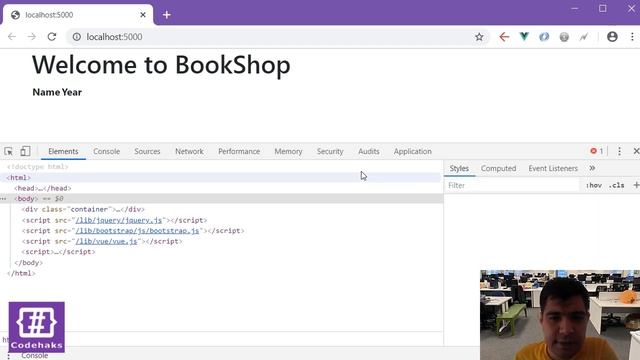Click the gray globe extension icon

click(x=564, y=37)
